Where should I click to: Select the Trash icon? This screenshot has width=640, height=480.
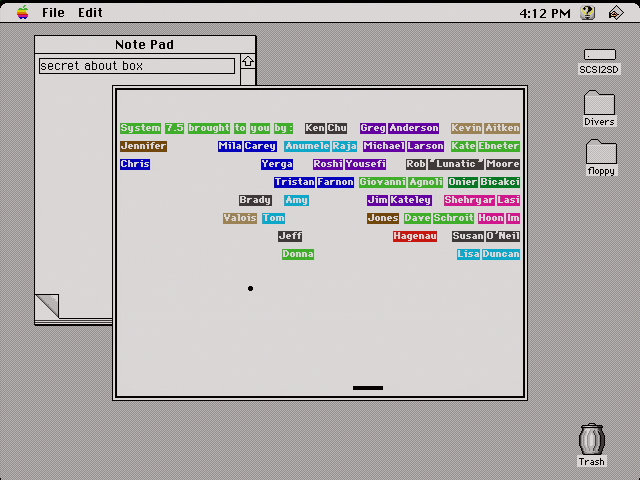coord(591,439)
